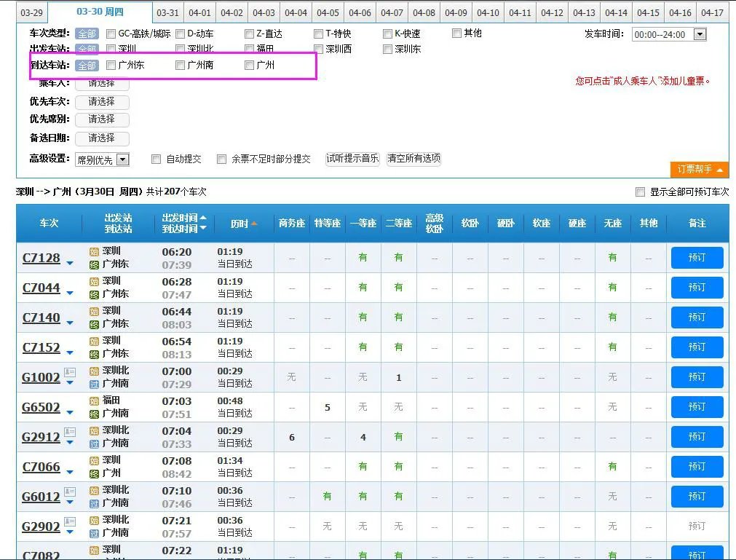Click the 过 pass-through badge beside 广州南 for G2912
The width and height of the screenshot is (736, 560).
point(95,443)
